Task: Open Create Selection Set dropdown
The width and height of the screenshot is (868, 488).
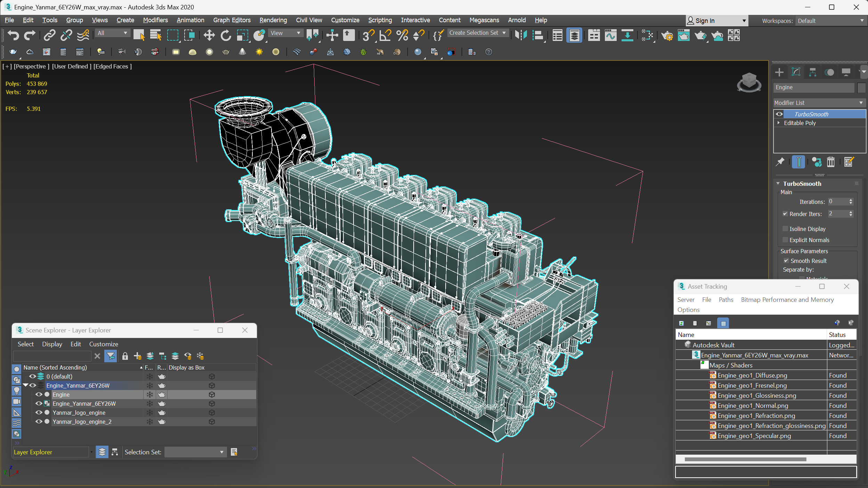Action: point(478,33)
